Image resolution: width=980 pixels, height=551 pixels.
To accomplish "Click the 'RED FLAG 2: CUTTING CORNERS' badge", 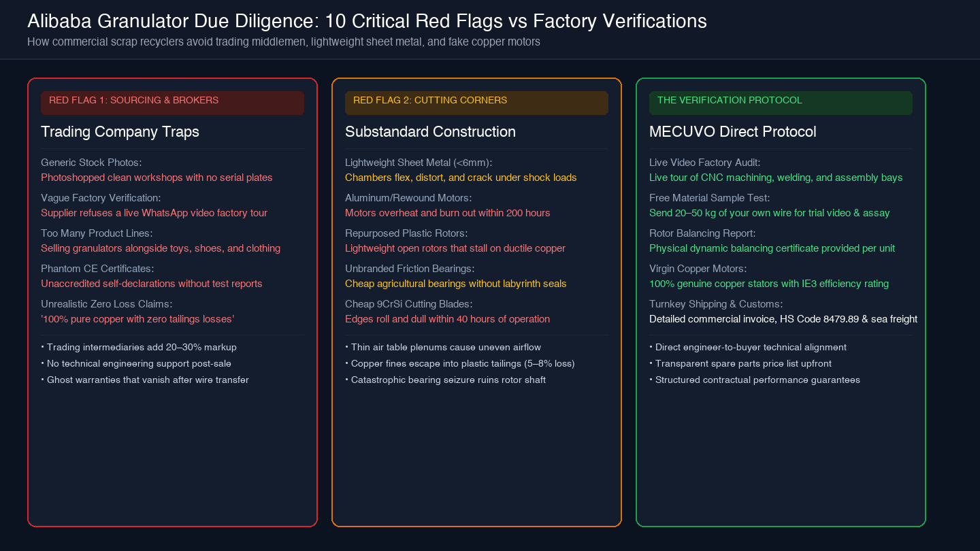I will pos(476,103).
